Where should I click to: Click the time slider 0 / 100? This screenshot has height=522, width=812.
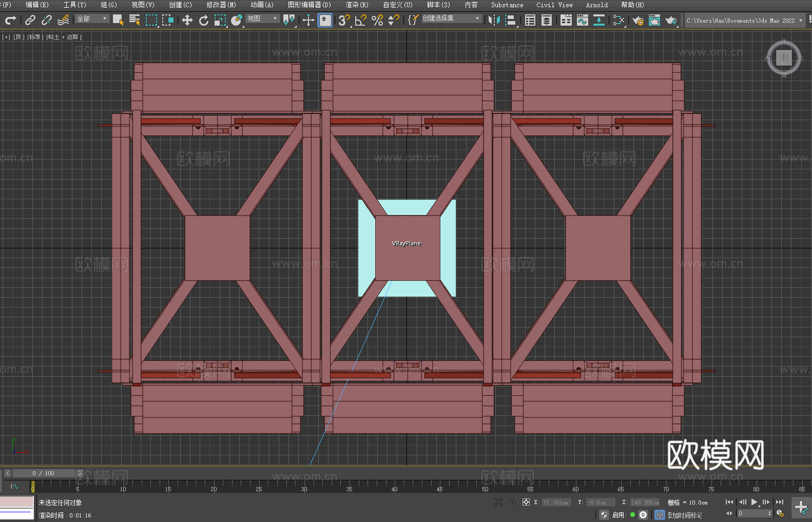coord(44,473)
